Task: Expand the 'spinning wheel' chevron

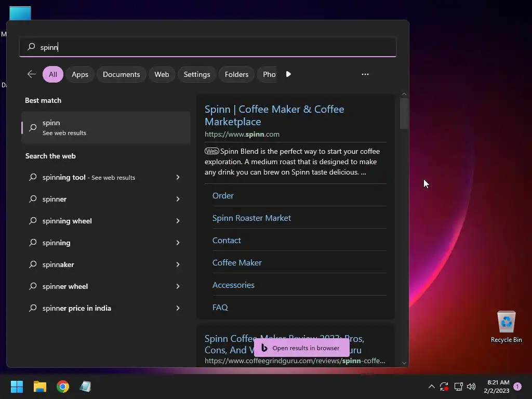Action: [x=178, y=221]
